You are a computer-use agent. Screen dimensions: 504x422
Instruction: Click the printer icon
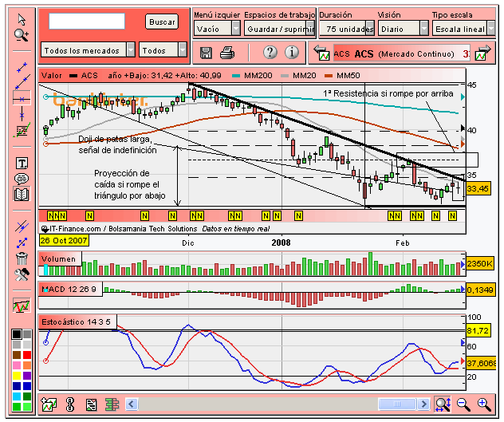click(227, 53)
